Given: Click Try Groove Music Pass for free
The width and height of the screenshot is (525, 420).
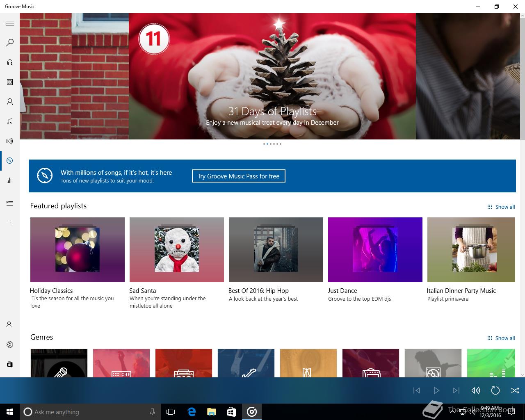Looking at the screenshot, I should [238, 176].
